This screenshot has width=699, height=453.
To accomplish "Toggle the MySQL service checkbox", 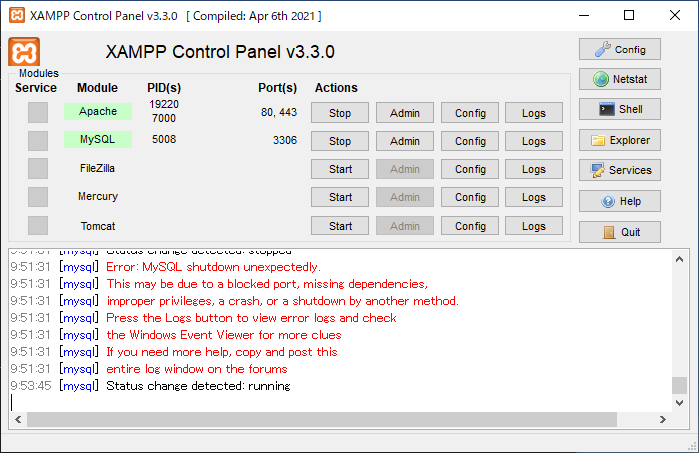I will point(38,140).
